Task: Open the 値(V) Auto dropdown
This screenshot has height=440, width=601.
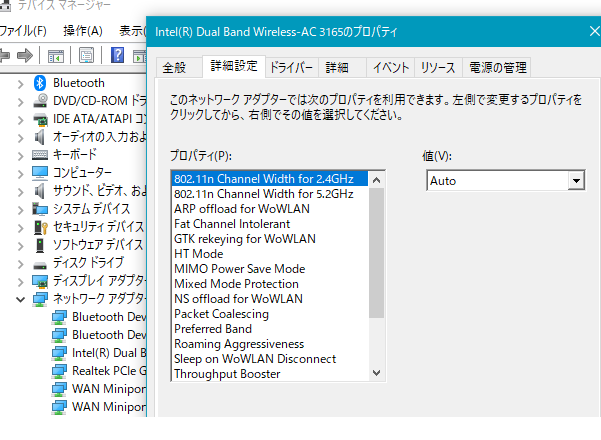Action: 576,181
